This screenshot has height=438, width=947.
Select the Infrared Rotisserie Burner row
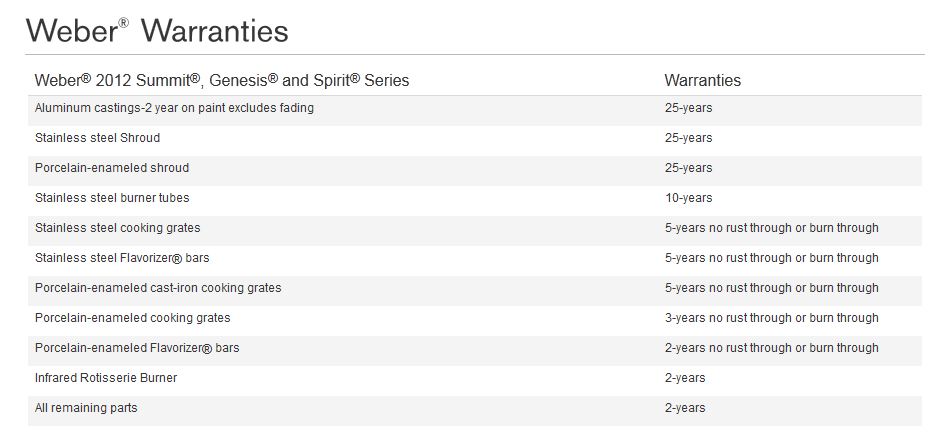coord(106,378)
